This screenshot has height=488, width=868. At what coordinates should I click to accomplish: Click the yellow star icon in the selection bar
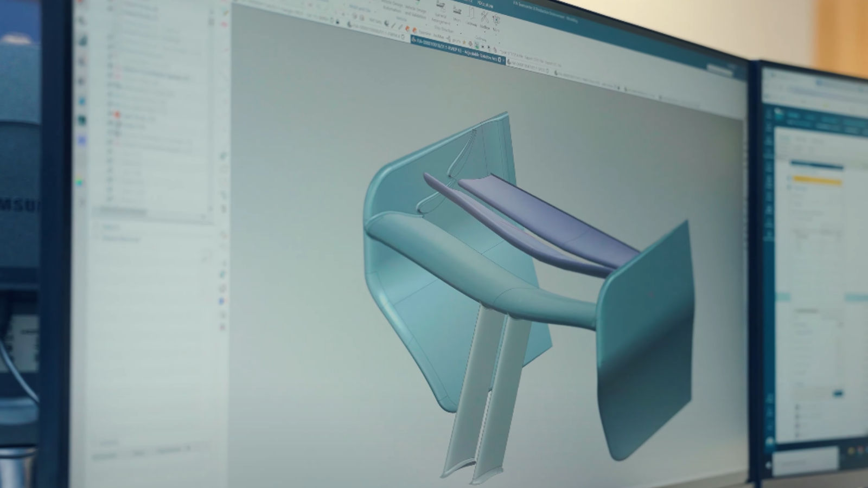pos(464,42)
